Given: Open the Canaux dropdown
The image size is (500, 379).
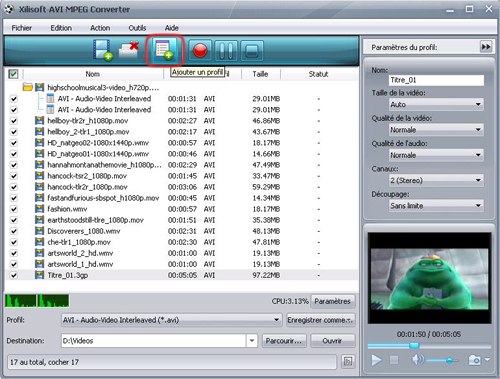Looking at the screenshot, I should 436,180.
